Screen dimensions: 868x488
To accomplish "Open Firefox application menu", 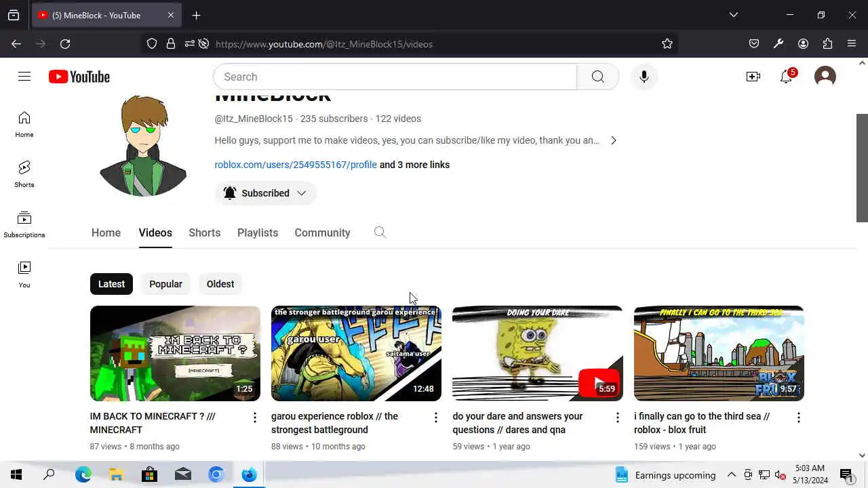I will 852,43.
